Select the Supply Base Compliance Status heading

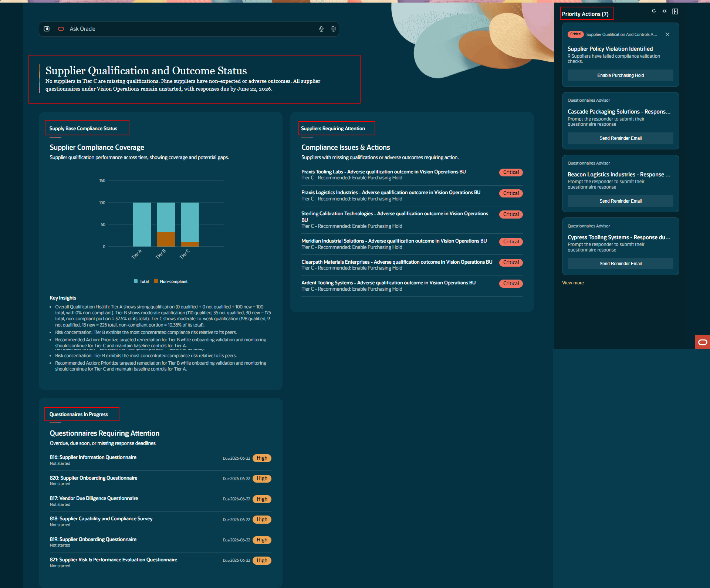pos(83,128)
